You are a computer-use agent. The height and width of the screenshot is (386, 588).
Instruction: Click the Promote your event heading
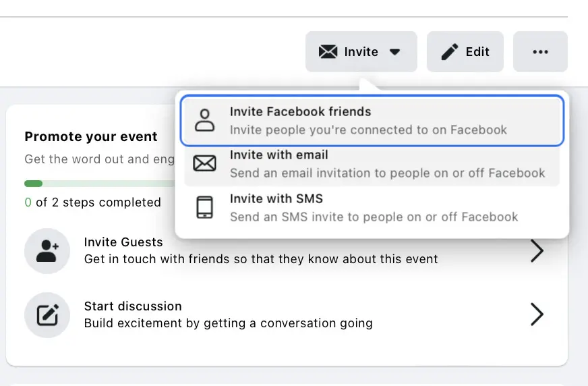click(x=91, y=136)
